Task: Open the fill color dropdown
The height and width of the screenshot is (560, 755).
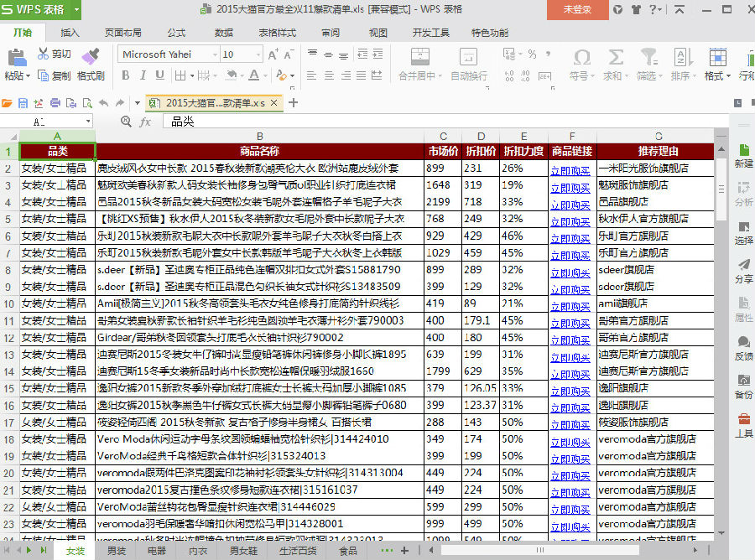Action: point(241,75)
